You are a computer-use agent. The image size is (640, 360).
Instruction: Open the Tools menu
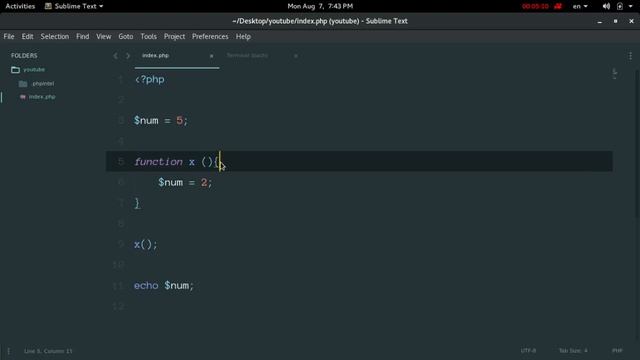click(149, 36)
